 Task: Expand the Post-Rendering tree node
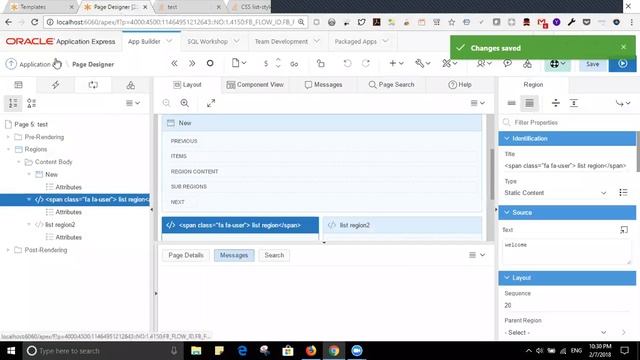pyautogui.click(x=8, y=250)
